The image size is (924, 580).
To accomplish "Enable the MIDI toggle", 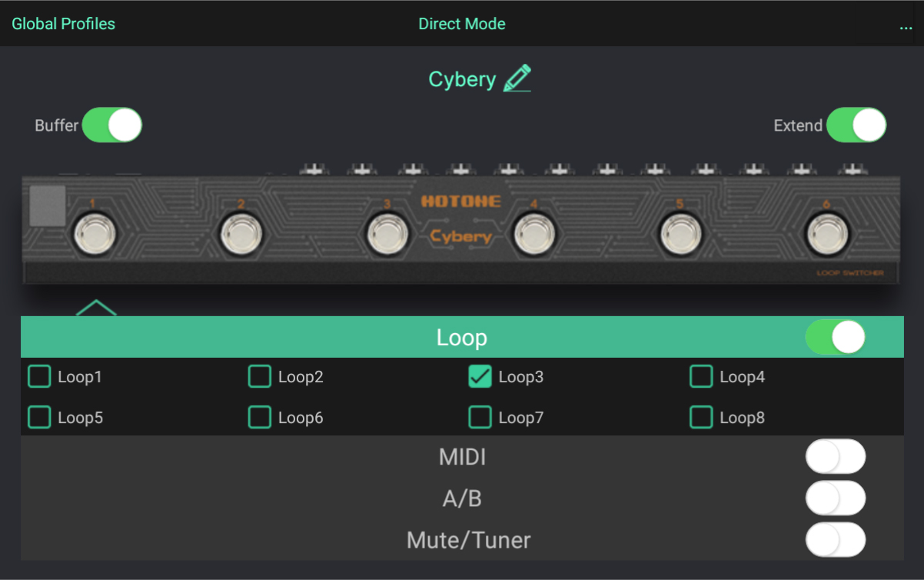I will [x=836, y=457].
